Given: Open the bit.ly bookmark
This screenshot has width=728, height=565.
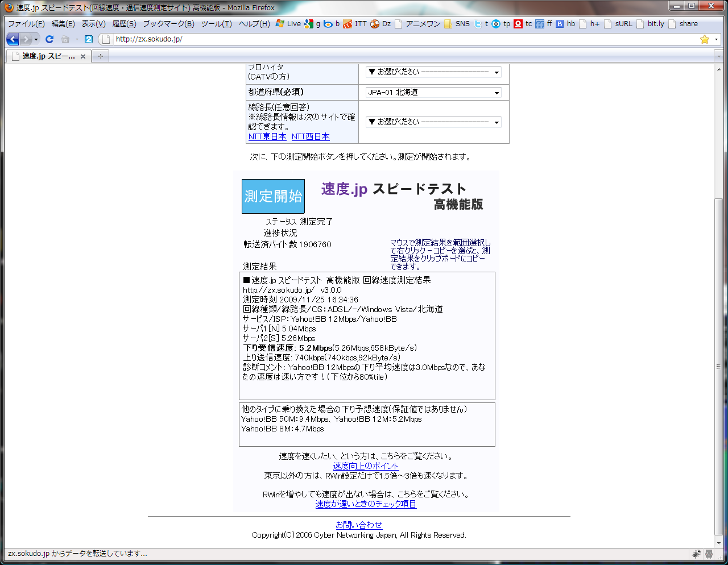Looking at the screenshot, I should (650, 24).
